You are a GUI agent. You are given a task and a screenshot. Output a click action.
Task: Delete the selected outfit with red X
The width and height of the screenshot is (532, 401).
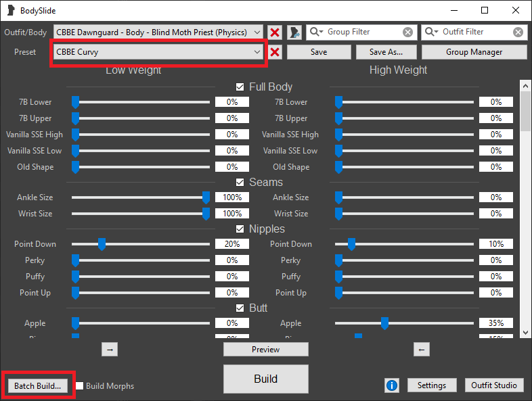pyautogui.click(x=275, y=32)
